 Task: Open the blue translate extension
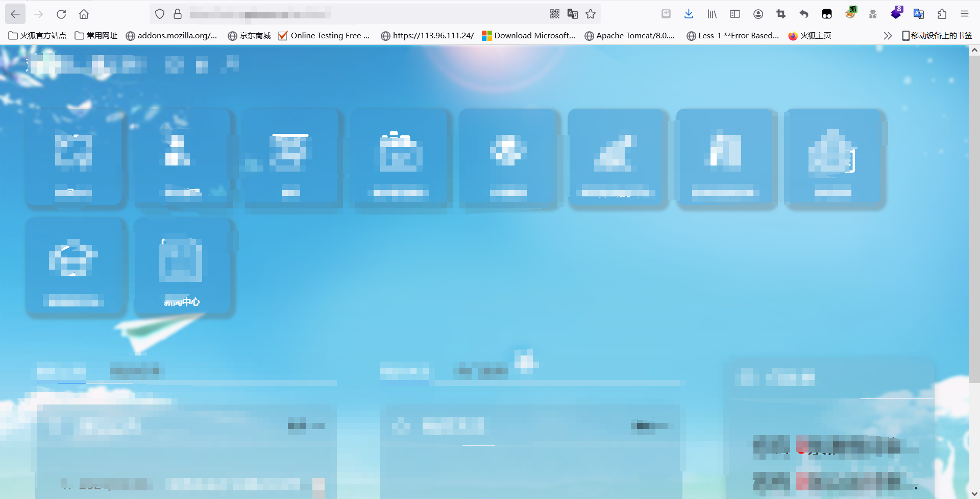coord(919,14)
